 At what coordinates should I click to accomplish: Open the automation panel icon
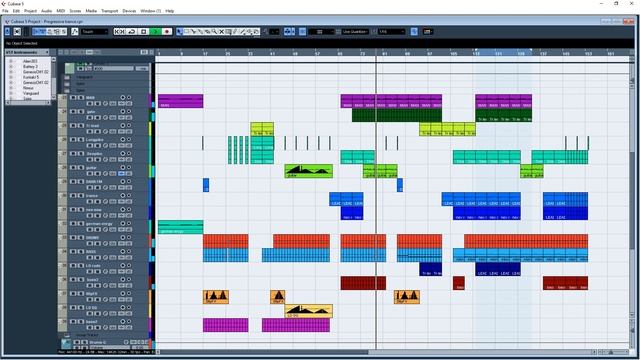pos(75,31)
